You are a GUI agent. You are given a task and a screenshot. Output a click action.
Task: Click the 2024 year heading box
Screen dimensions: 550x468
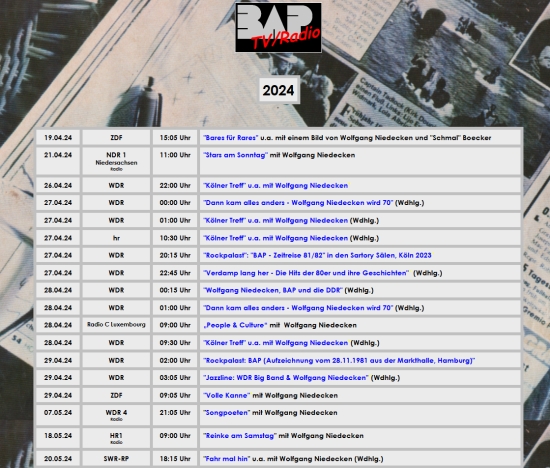pyautogui.click(x=279, y=90)
